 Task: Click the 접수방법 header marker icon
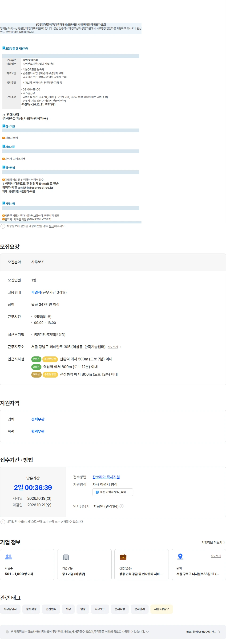point(4,167)
